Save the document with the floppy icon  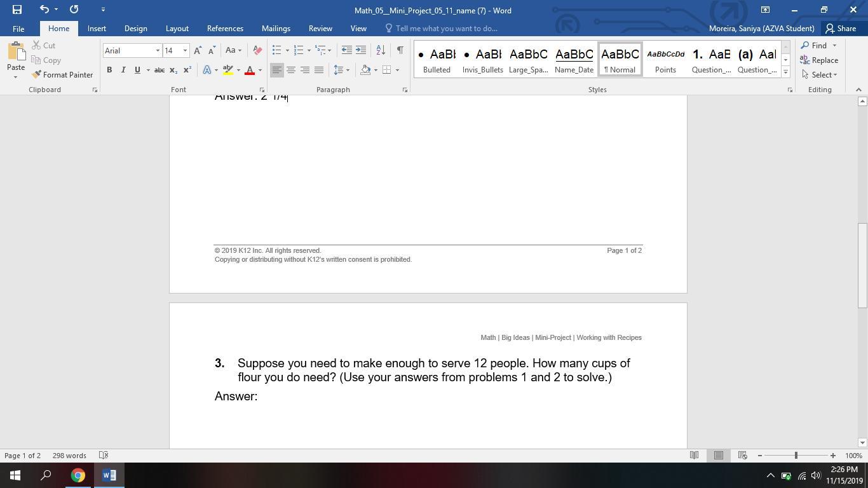17,10
